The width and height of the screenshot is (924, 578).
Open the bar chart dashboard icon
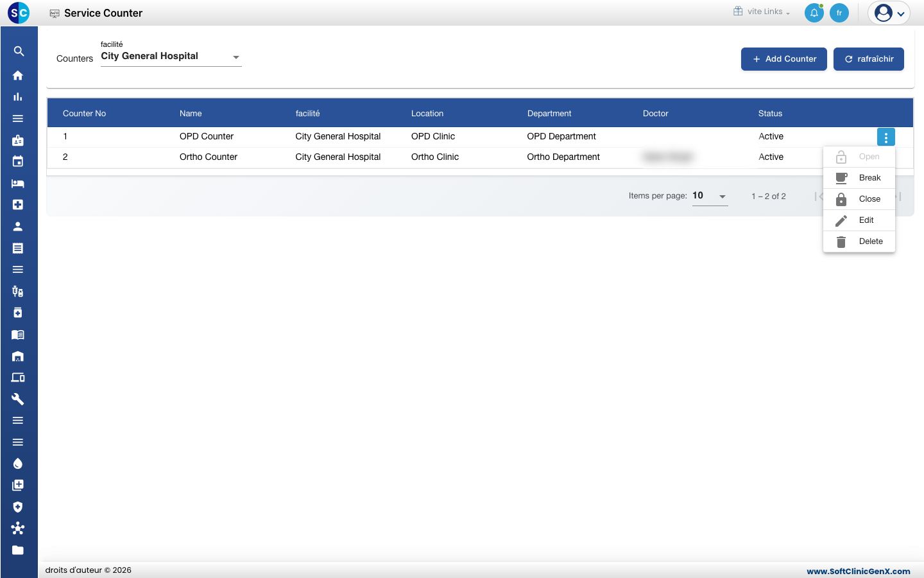[18, 97]
